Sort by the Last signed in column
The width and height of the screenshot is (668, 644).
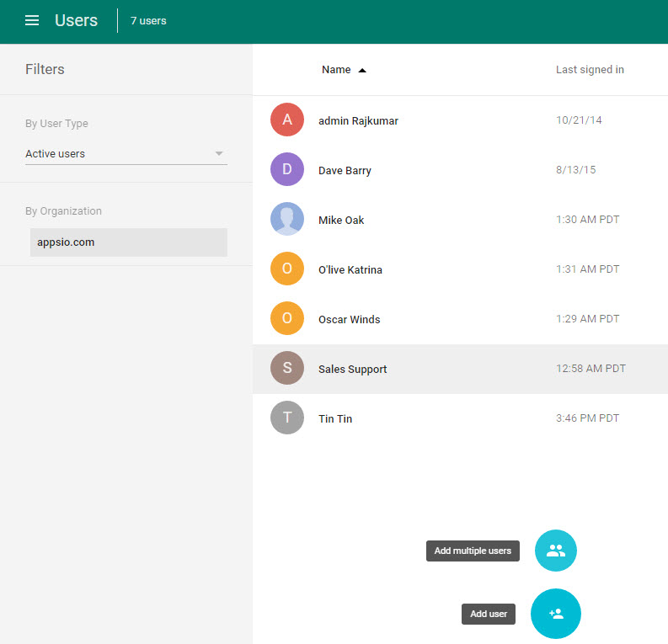pyautogui.click(x=590, y=70)
